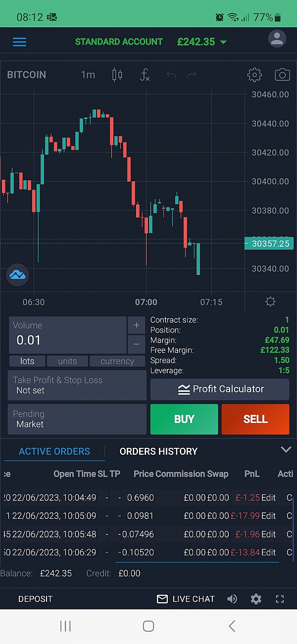Click the Swap column header
The height and width of the screenshot is (644, 297).
tap(218, 474)
